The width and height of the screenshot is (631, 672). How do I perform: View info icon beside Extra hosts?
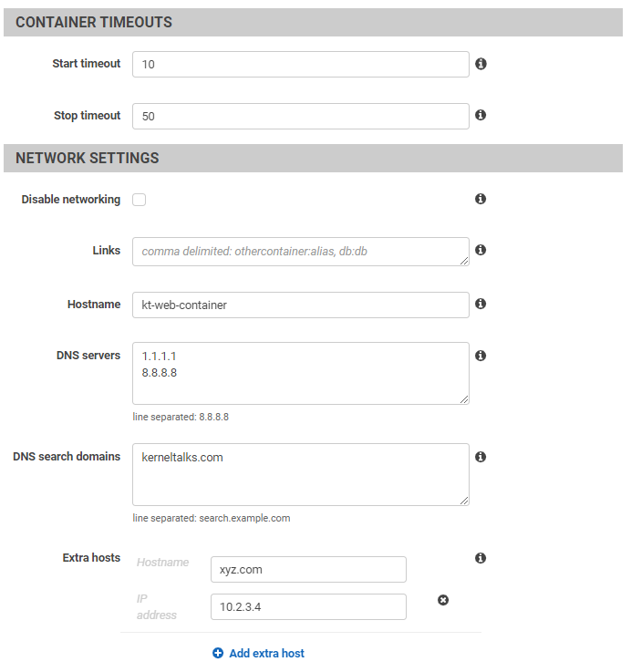pyautogui.click(x=481, y=558)
